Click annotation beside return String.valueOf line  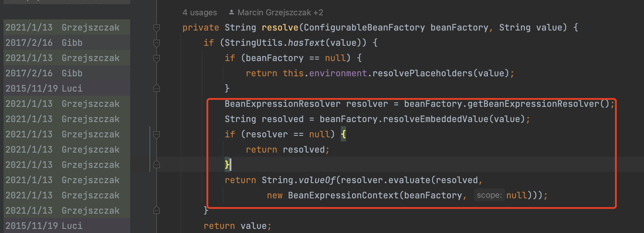click(67, 180)
